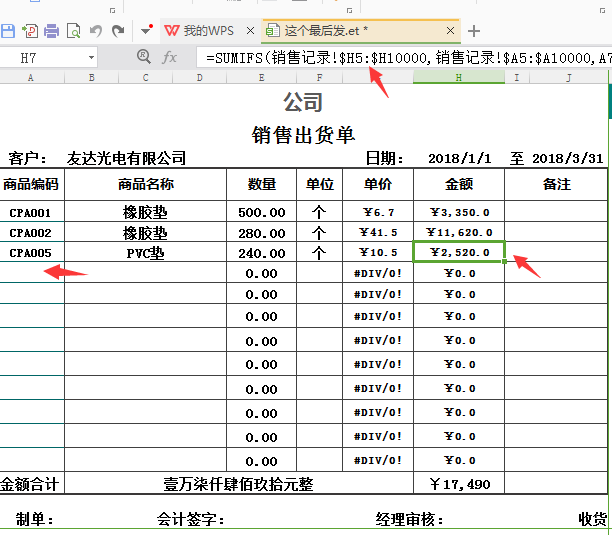This screenshot has width=612, height=535.
Task: Select column E header
Action: (262, 78)
